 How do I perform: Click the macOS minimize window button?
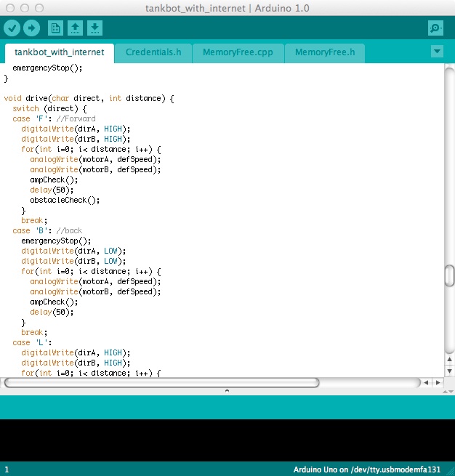tap(25, 8)
